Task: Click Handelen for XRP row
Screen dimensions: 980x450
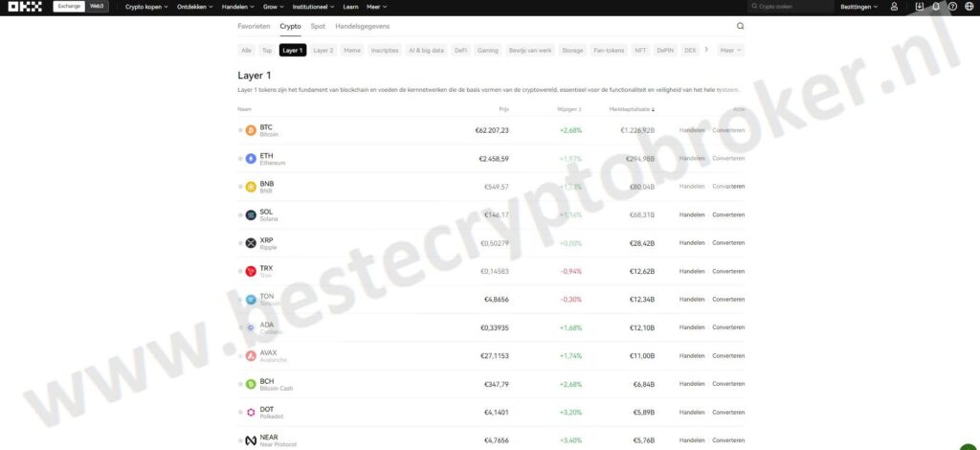Action: coord(692,243)
